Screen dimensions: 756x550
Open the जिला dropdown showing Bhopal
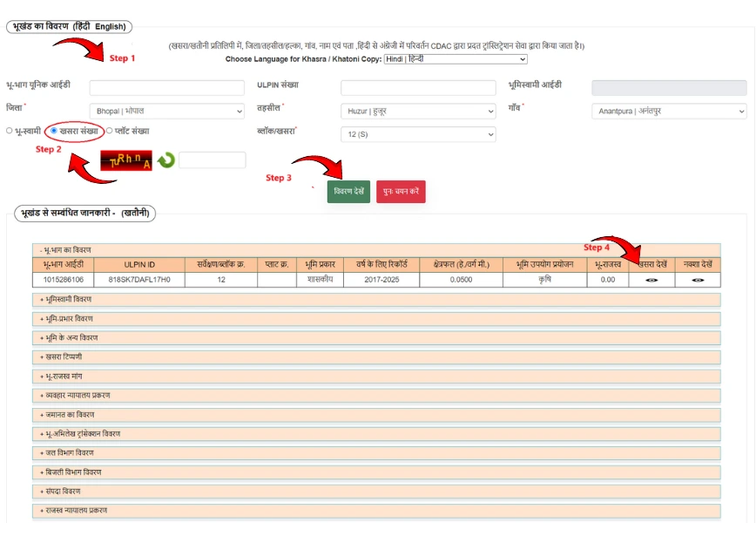click(167, 111)
